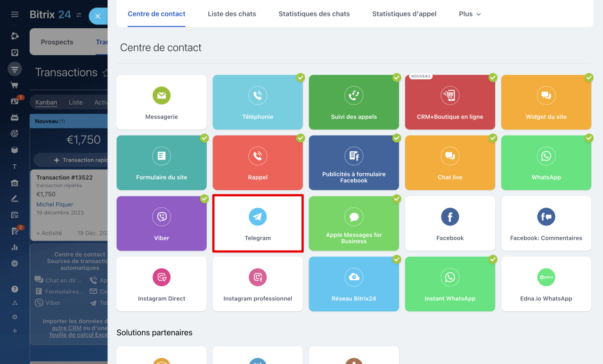This screenshot has width=603, height=364.
Task: Select the Prospects tab in background CRM
Action: [57, 42]
